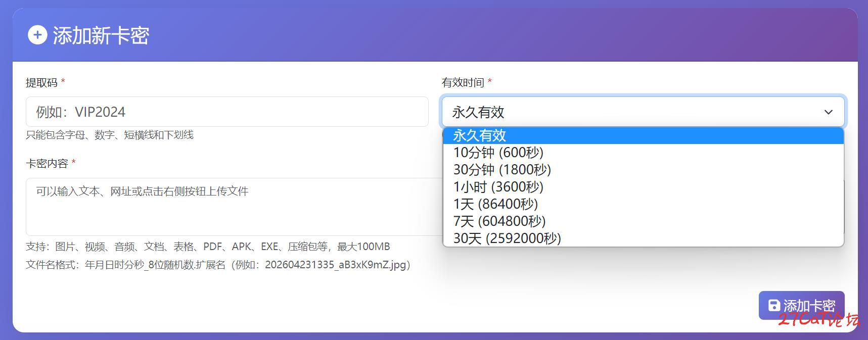Click the 27CaT论坛 watermark logo

[818, 319]
